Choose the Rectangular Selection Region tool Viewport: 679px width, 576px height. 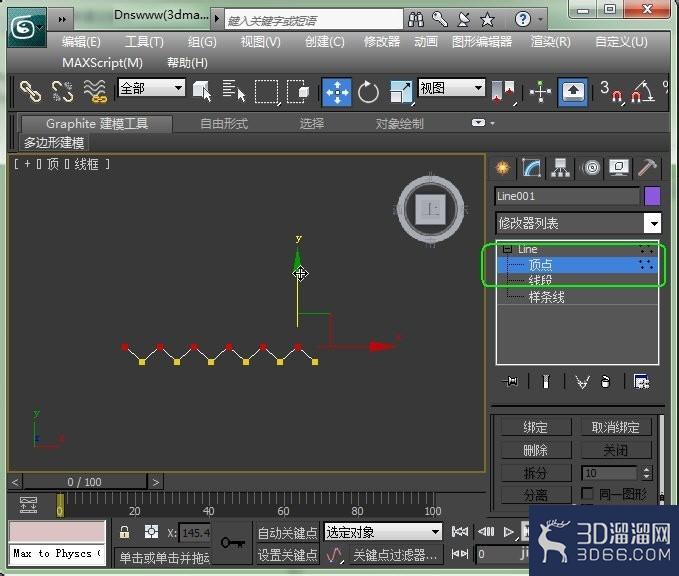(x=266, y=92)
